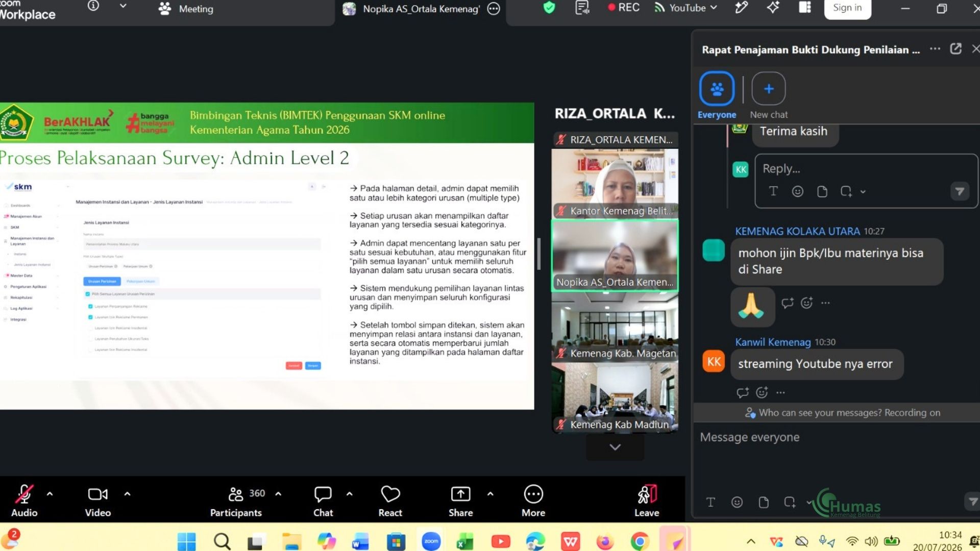Open emoji picker in Reply box
The width and height of the screenshot is (980, 551).
click(x=798, y=191)
